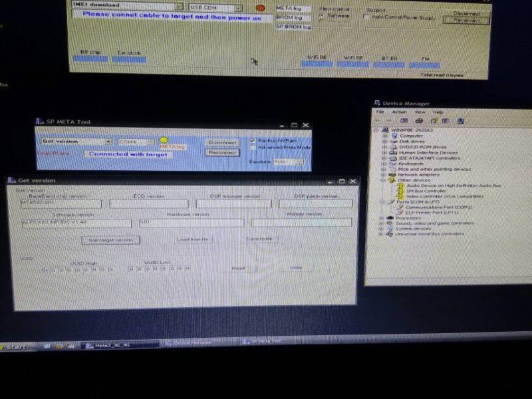Click the Ports (COM & LPT) icon
The height and width of the screenshot is (399, 532).
pos(390,202)
